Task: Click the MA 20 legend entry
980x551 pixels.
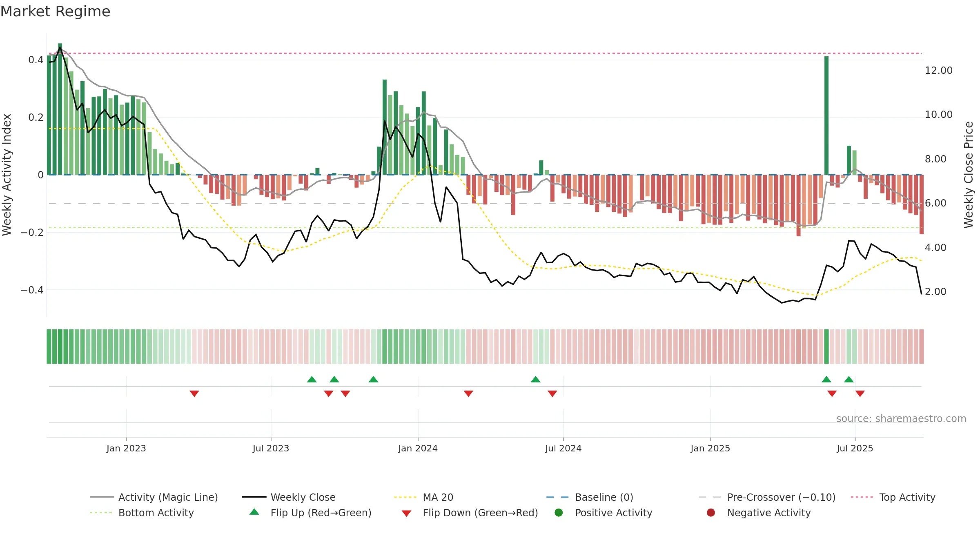Action: tap(423, 497)
